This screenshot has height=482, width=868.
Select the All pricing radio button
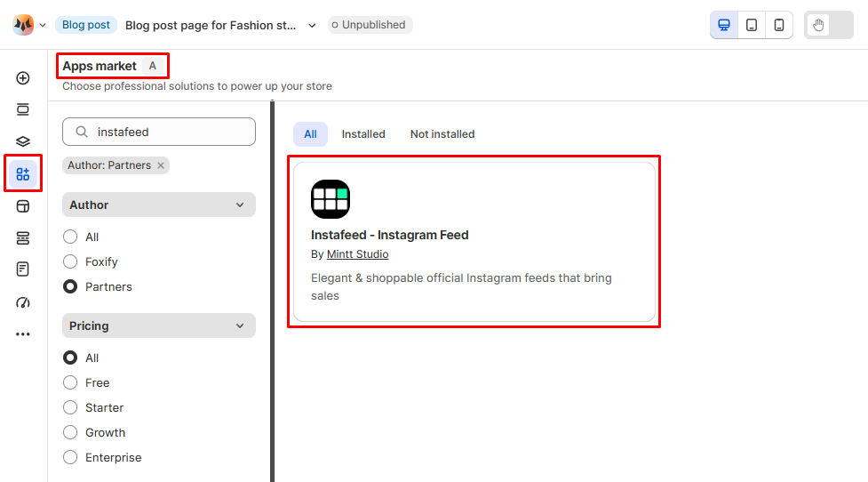(70, 357)
